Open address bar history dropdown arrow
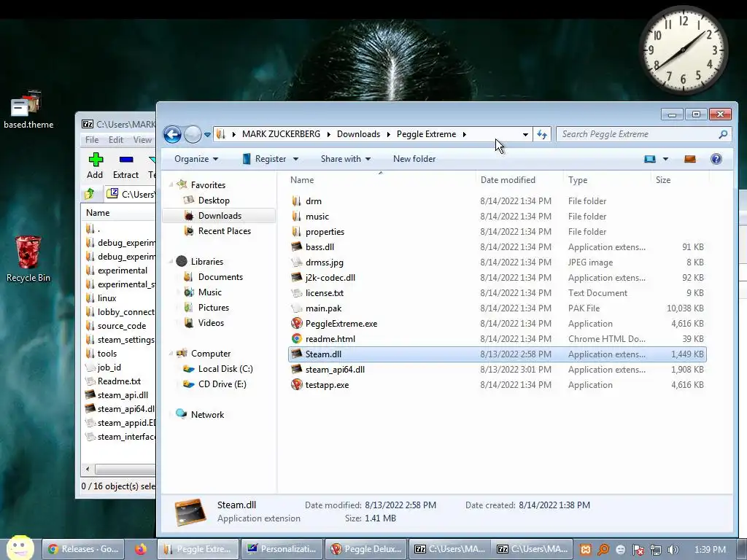The height and width of the screenshot is (560, 747). click(525, 135)
